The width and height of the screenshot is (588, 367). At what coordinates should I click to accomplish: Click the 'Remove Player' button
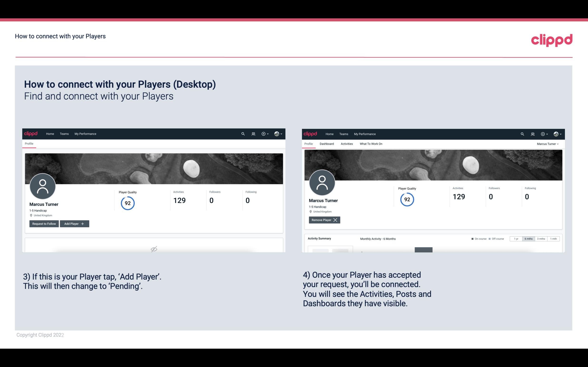[x=324, y=220]
